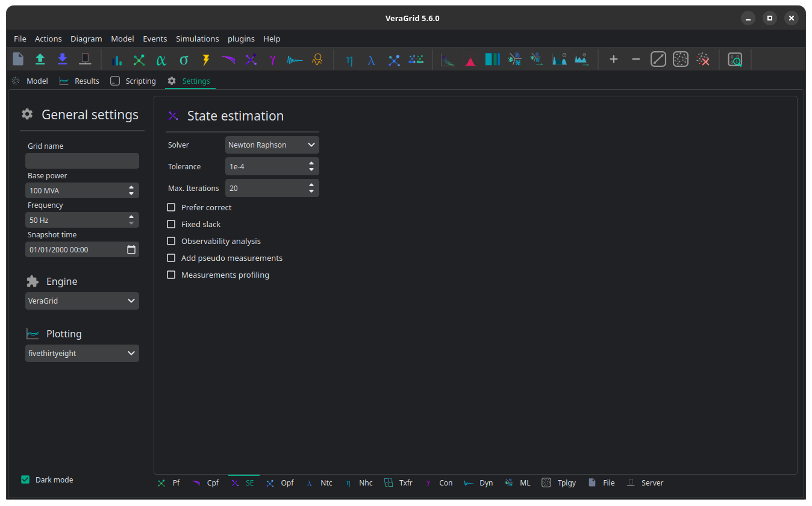Open the File menu
This screenshot has height=506, width=812.
(20, 39)
